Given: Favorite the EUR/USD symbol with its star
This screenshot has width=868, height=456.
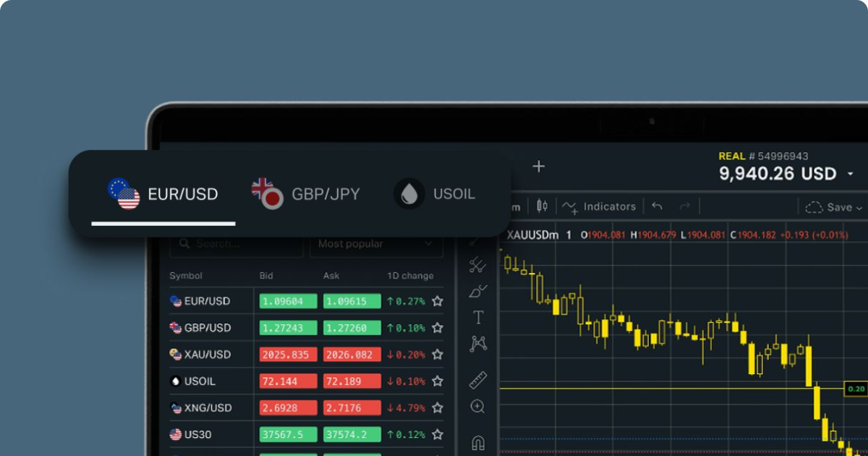Looking at the screenshot, I should [437, 301].
